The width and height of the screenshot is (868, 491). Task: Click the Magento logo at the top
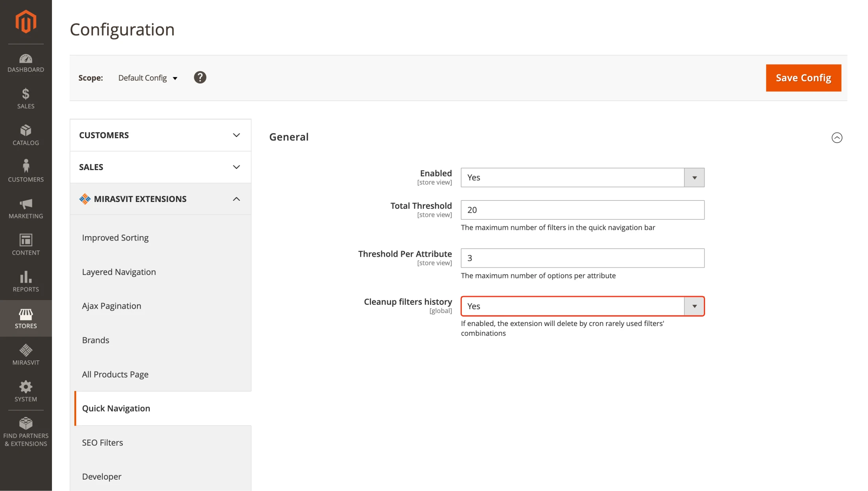click(x=25, y=22)
